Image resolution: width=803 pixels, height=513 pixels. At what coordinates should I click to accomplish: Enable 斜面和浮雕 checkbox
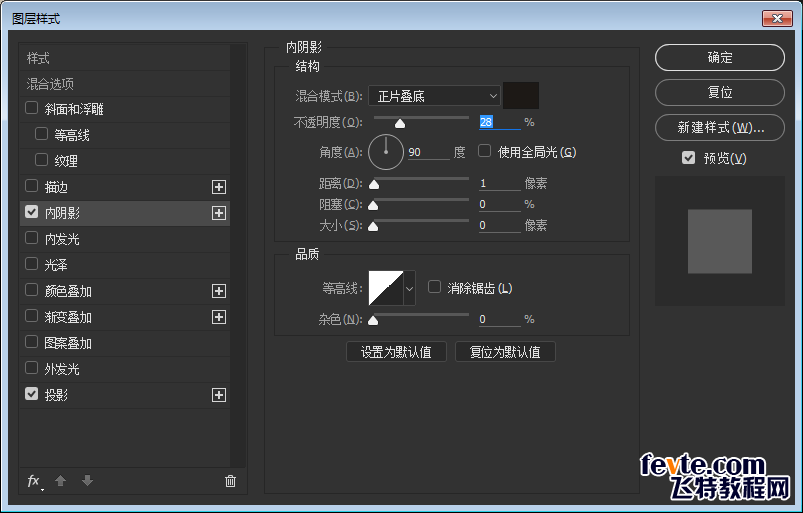click(32, 108)
